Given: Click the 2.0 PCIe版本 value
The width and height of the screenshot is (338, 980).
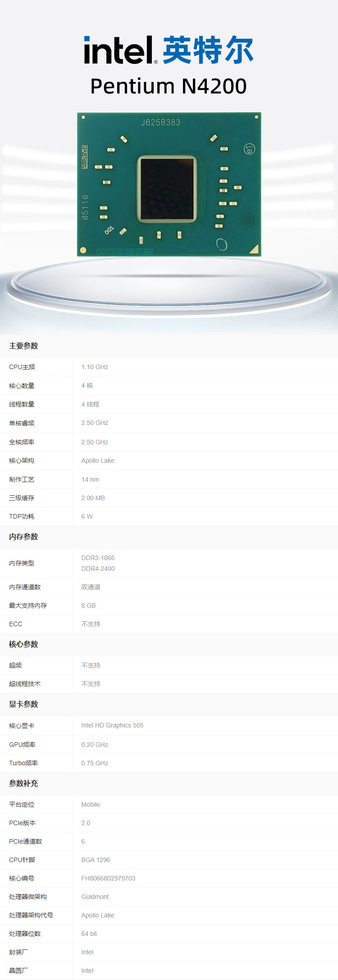Looking at the screenshot, I should tap(86, 823).
